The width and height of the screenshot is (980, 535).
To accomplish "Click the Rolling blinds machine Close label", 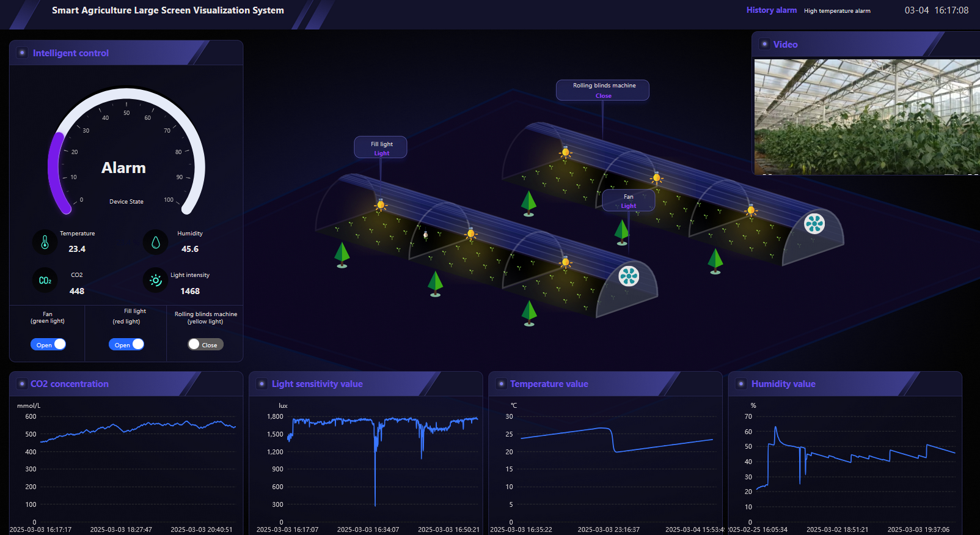I will [603, 96].
